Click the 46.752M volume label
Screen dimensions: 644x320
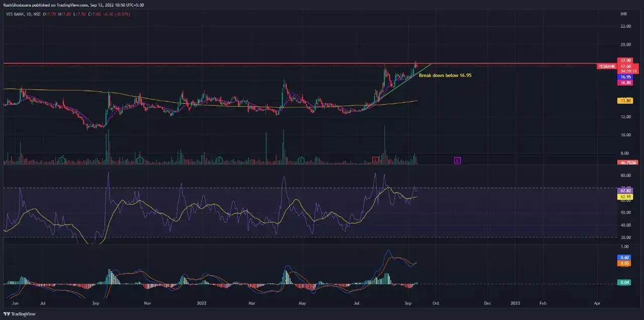(x=627, y=163)
